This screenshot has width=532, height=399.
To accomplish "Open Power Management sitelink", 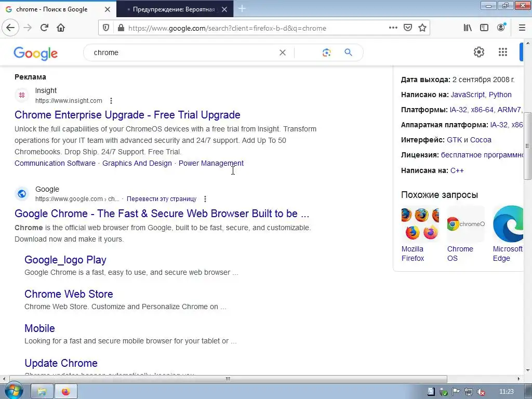I will click(x=211, y=163).
